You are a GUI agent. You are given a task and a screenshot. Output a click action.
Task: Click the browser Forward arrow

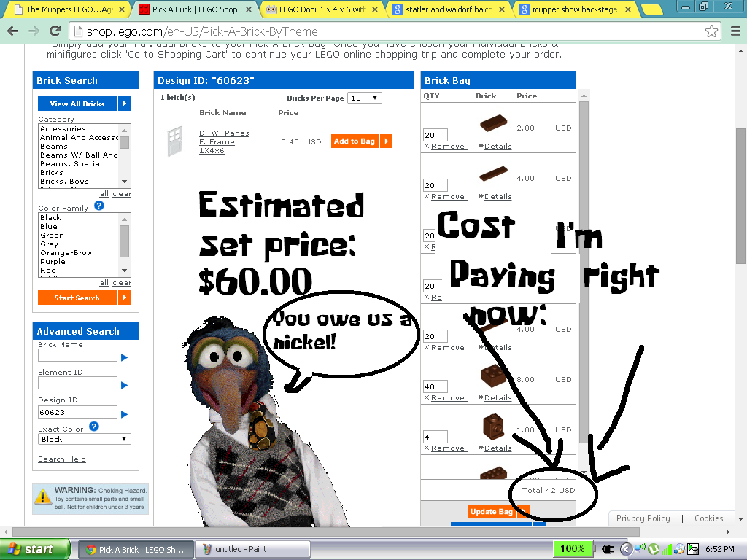tap(34, 31)
